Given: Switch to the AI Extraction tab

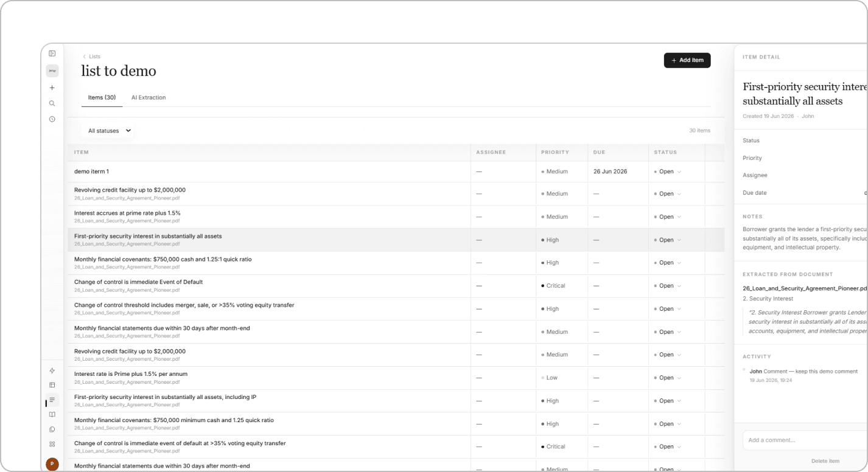Looking at the screenshot, I should coord(149,97).
